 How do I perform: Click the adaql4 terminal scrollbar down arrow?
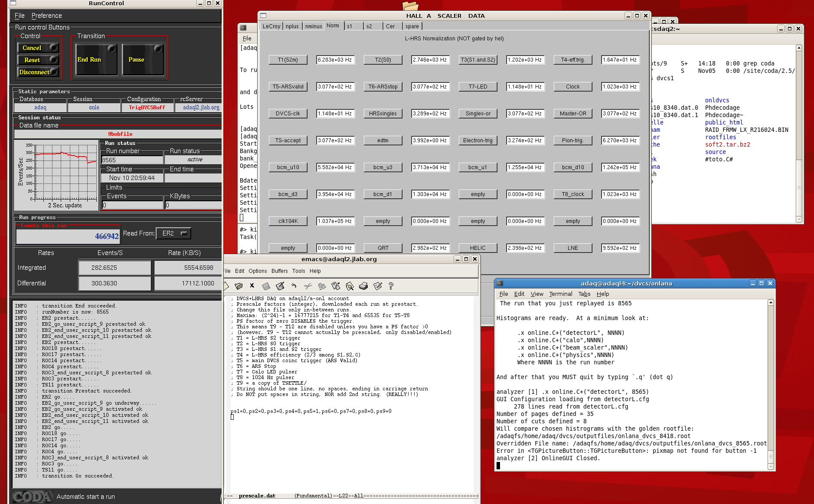(x=771, y=466)
